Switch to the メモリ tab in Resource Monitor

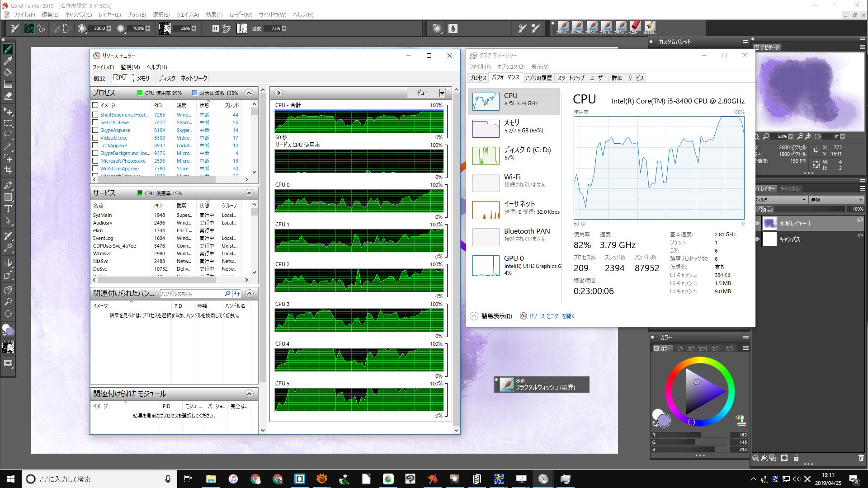[143, 78]
